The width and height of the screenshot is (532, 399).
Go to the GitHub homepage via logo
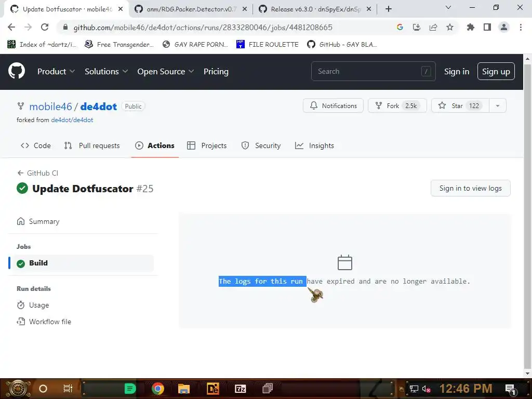17,71
